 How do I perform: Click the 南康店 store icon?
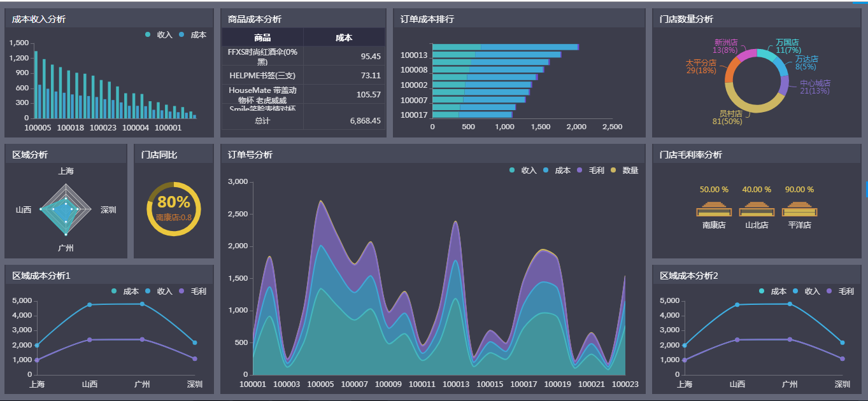pyautogui.click(x=713, y=209)
